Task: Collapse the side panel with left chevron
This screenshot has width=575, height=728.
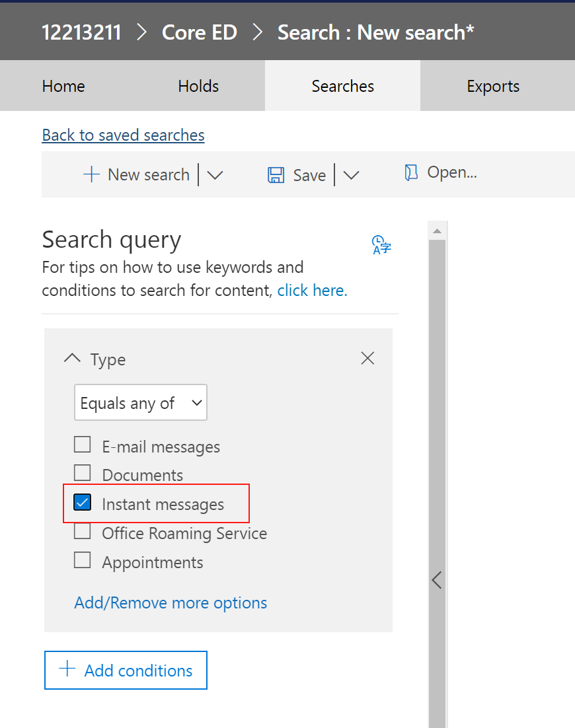Action: coord(436,580)
